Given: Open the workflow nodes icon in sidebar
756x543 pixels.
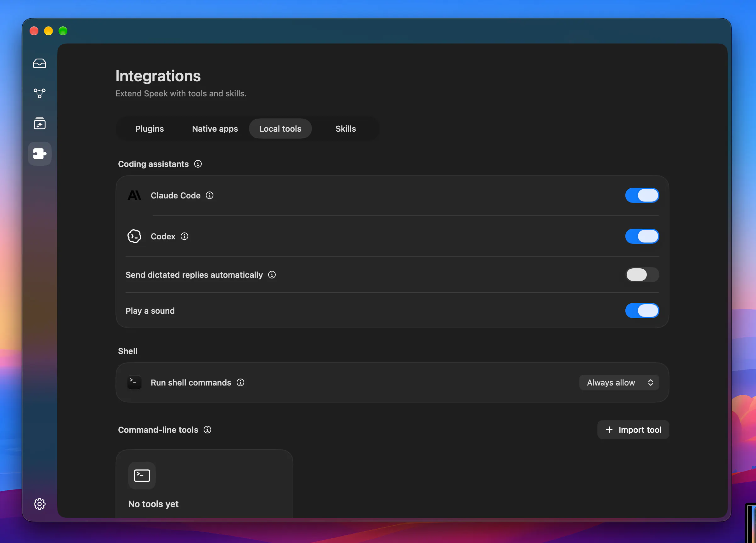Looking at the screenshot, I should coord(39,93).
